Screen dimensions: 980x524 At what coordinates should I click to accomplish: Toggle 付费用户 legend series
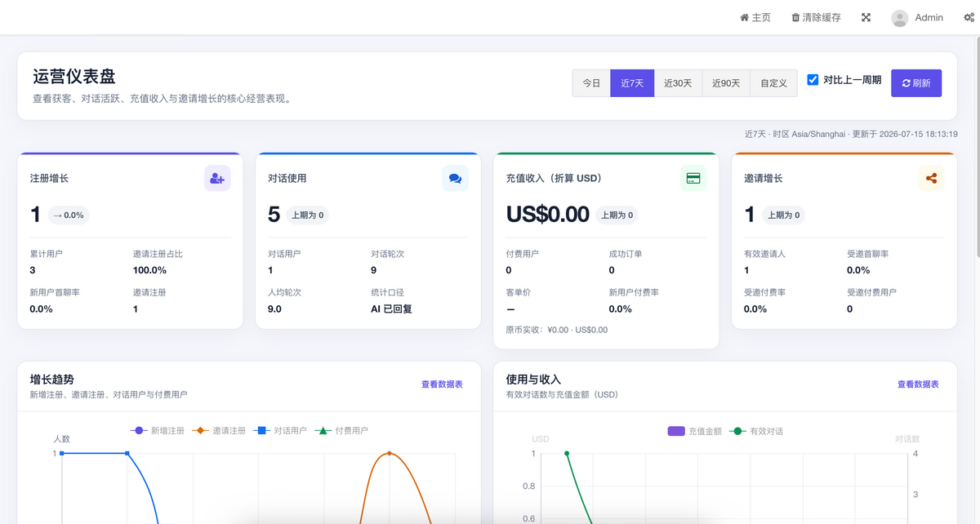click(341, 430)
